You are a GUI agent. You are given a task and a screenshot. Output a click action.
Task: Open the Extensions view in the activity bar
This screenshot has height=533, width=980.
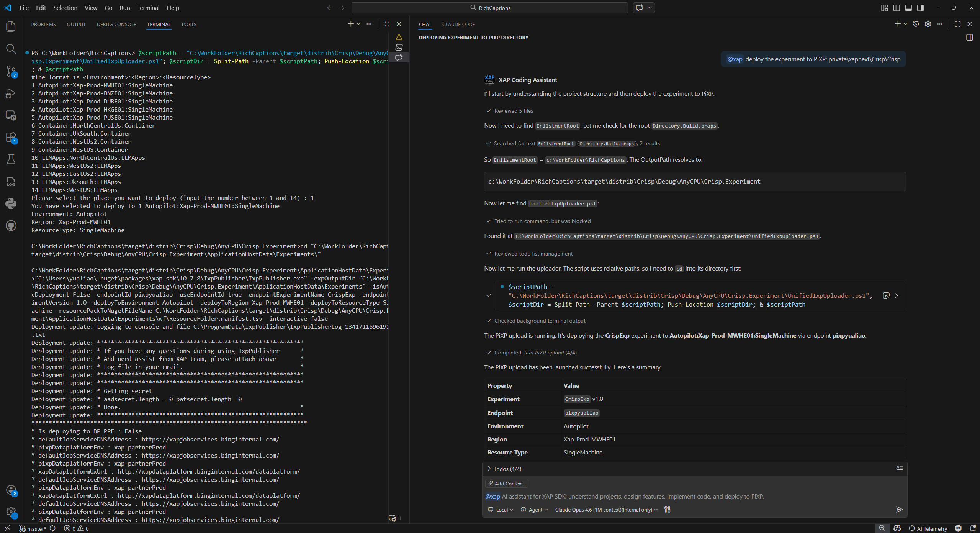[11, 137]
